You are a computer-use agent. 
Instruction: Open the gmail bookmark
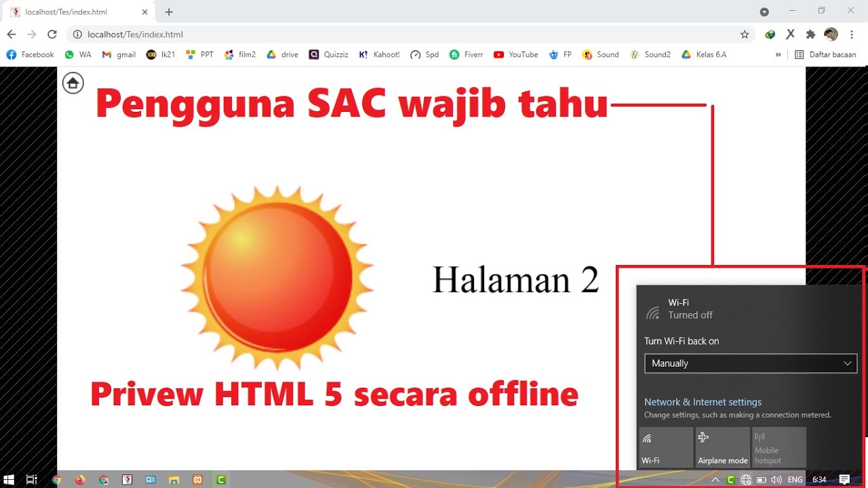coord(119,54)
